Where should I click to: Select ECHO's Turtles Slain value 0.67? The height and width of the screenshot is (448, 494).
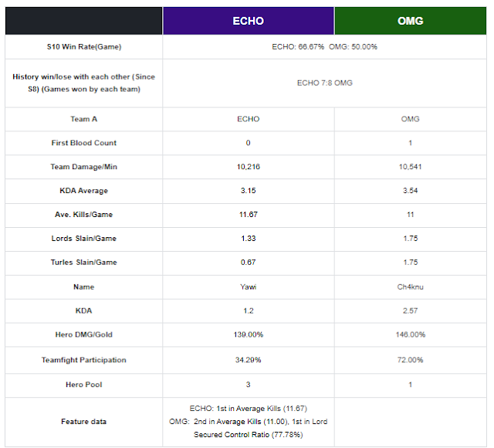click(x=249, y=263)
